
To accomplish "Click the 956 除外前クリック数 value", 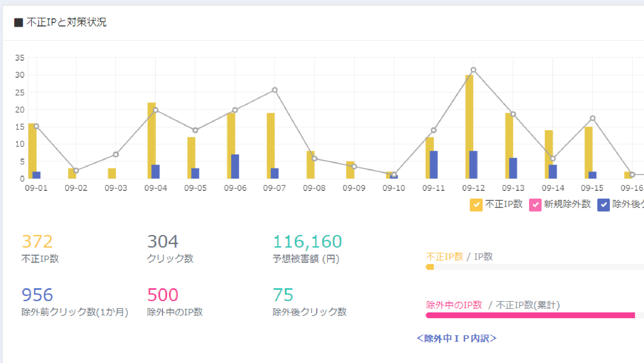I will (37, 295).
